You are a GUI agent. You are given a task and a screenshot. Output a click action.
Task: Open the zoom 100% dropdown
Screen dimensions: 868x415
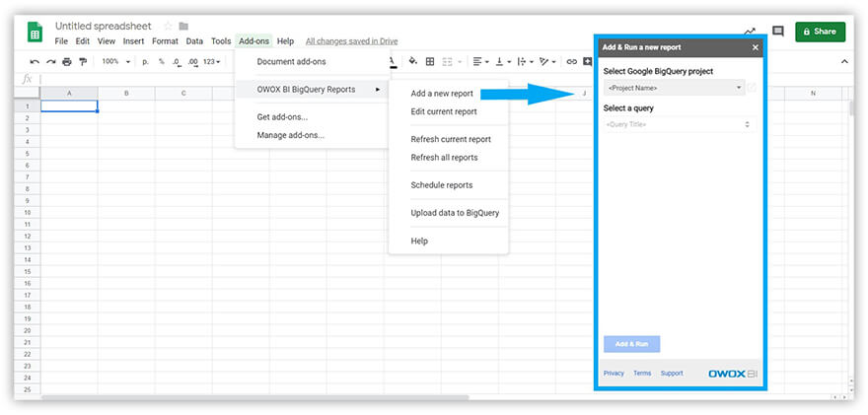pyautogui.click(x=115, y=62)
